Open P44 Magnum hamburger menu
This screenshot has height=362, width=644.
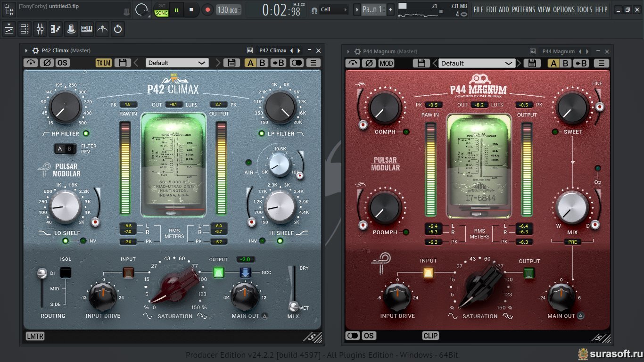tap(602, 63)
